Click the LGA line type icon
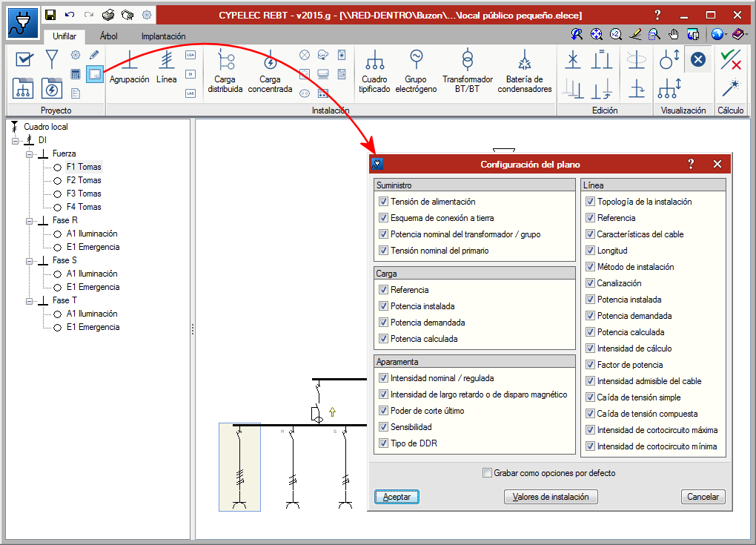 (190, 55)
